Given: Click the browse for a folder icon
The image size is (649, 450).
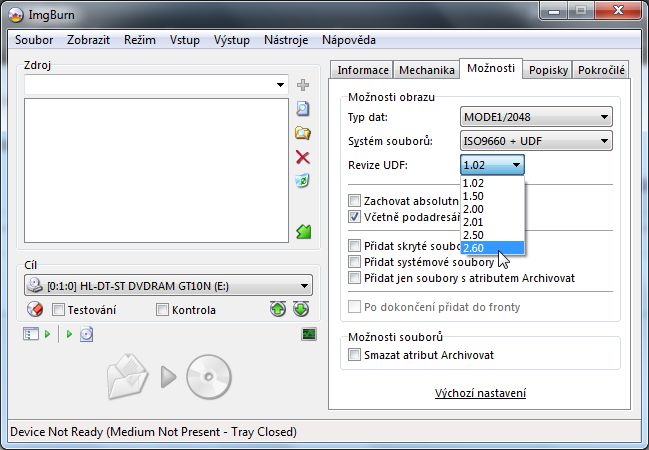Looking at the screenshot, I should tap(303, 133).
